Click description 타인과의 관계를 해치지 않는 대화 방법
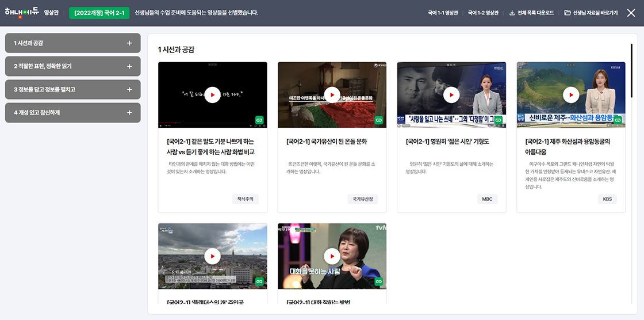 pos(210,168)
